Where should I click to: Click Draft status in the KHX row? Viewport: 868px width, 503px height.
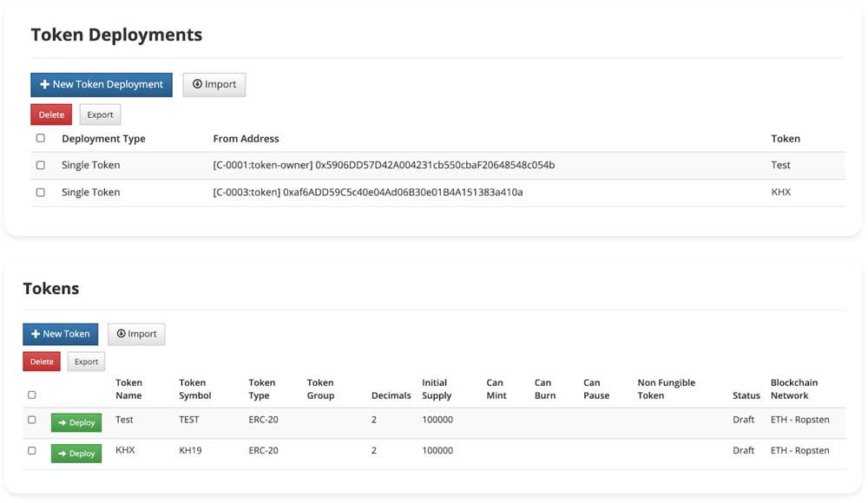(744, 450)
